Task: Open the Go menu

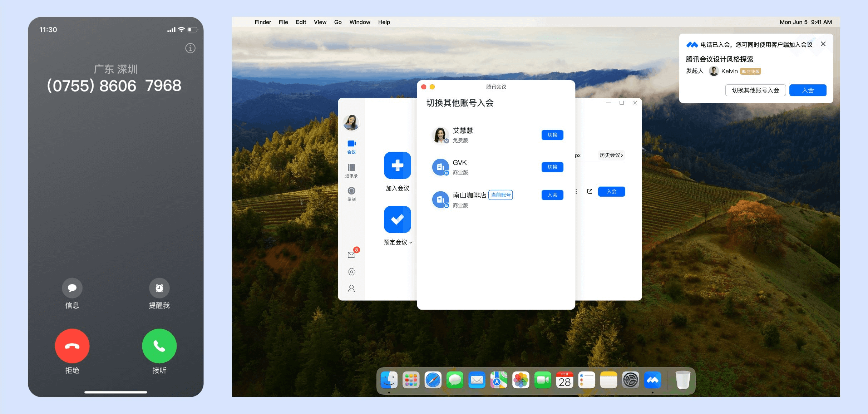Action: coord(338,22)
